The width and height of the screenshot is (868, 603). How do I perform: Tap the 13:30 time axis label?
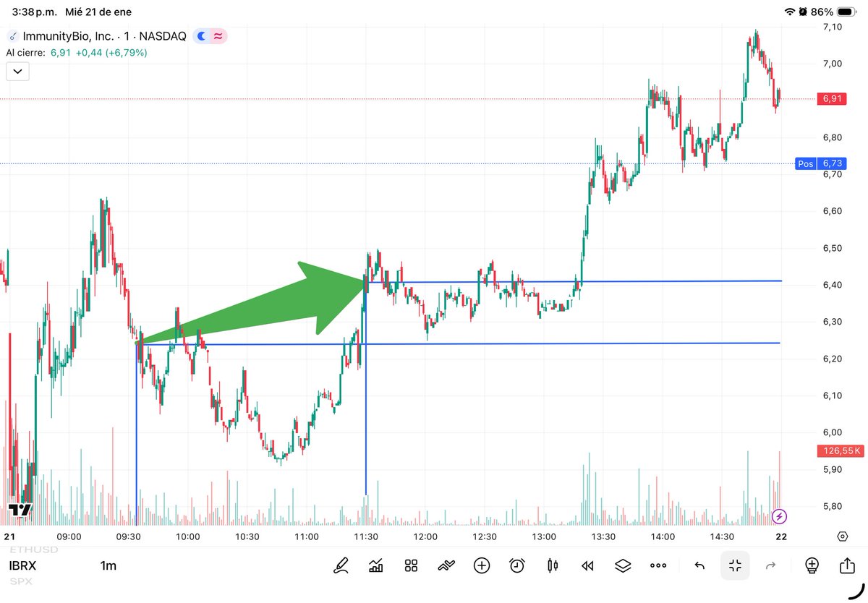603,536
